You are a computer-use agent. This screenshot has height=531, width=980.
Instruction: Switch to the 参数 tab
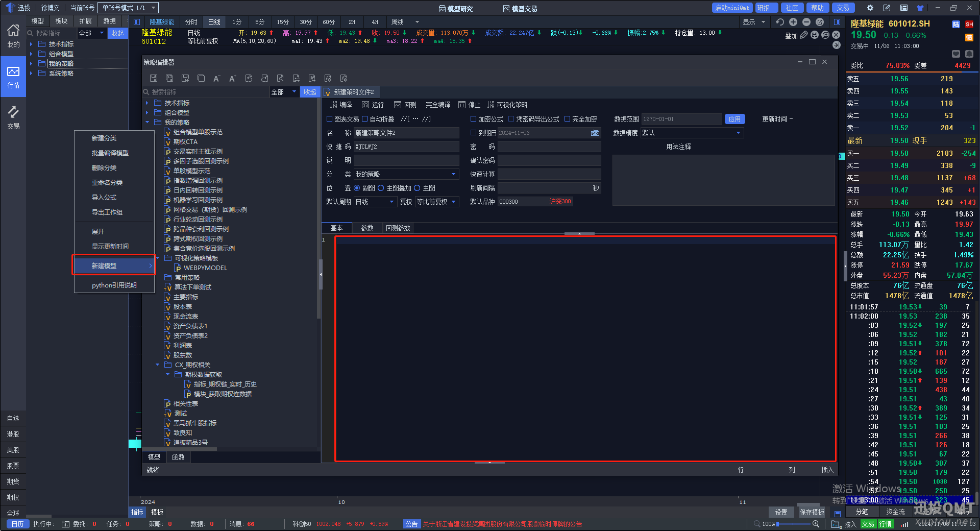click(367, 228)
